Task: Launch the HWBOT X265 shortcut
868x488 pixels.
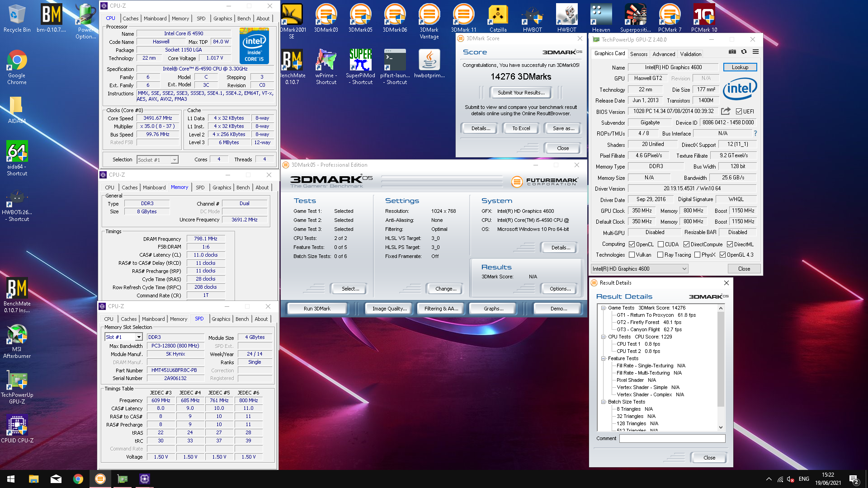Action: coord(17,206)
